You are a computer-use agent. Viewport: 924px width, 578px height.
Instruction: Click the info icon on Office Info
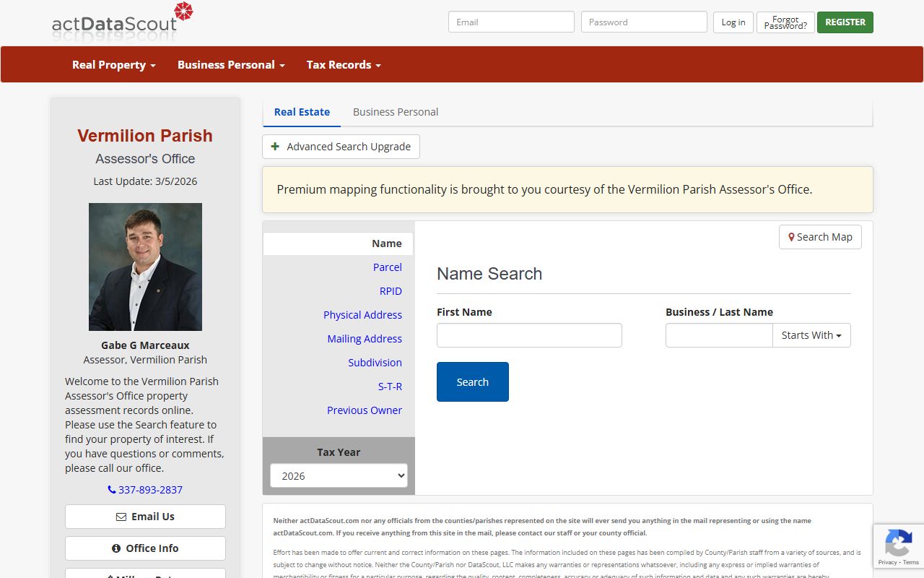pos(116,548)
